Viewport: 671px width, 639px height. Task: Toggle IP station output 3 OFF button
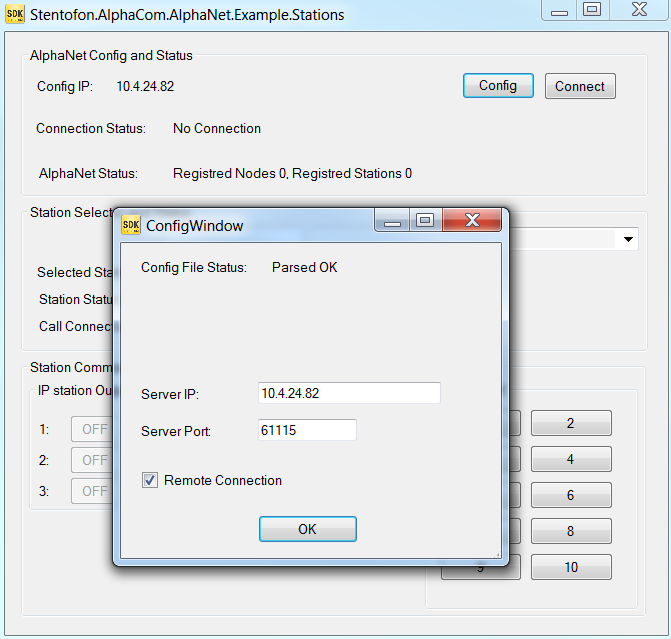click(92, 491)
